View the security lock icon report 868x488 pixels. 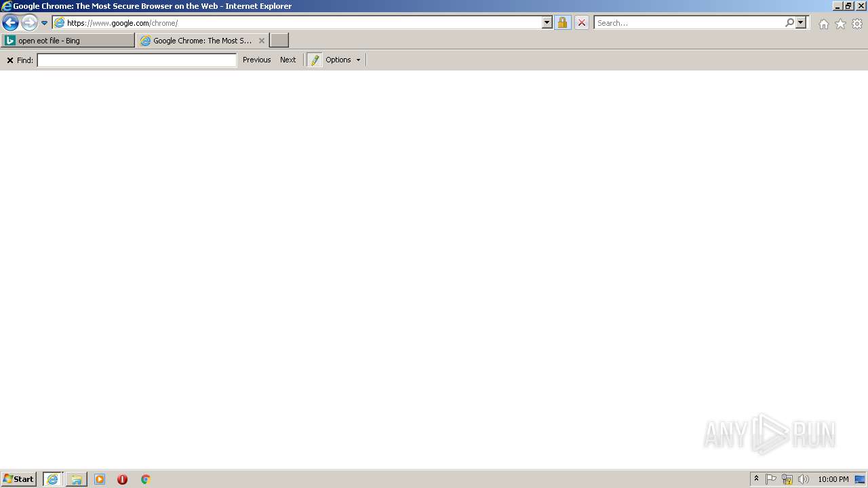click(562, 23)
